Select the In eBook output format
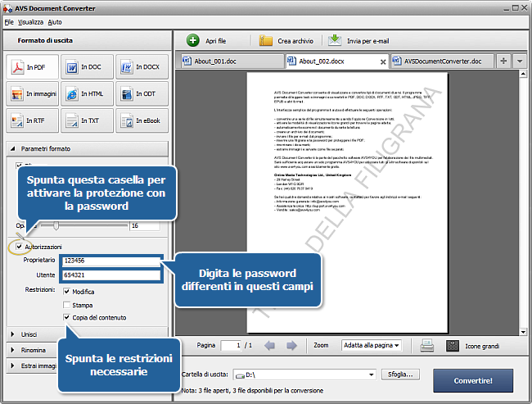Viewport: 532px width, 404px height. pos(142,120)
